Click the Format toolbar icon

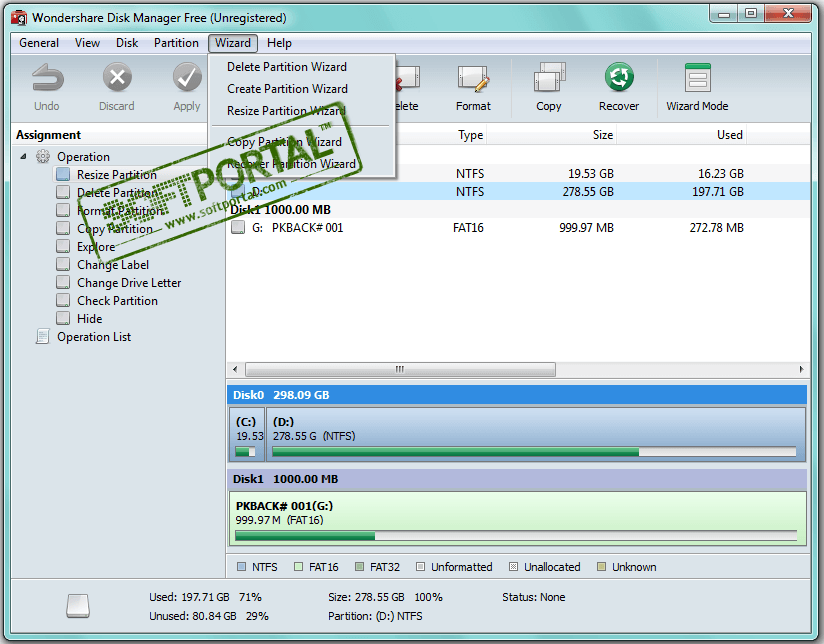click(x=473, y=78)
